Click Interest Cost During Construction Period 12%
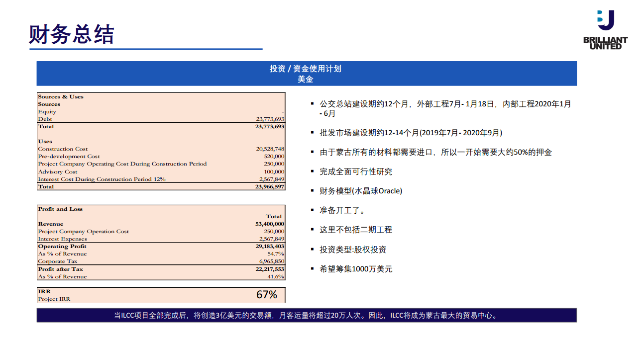This screenshot has height=337, width=644. point(102,179)
